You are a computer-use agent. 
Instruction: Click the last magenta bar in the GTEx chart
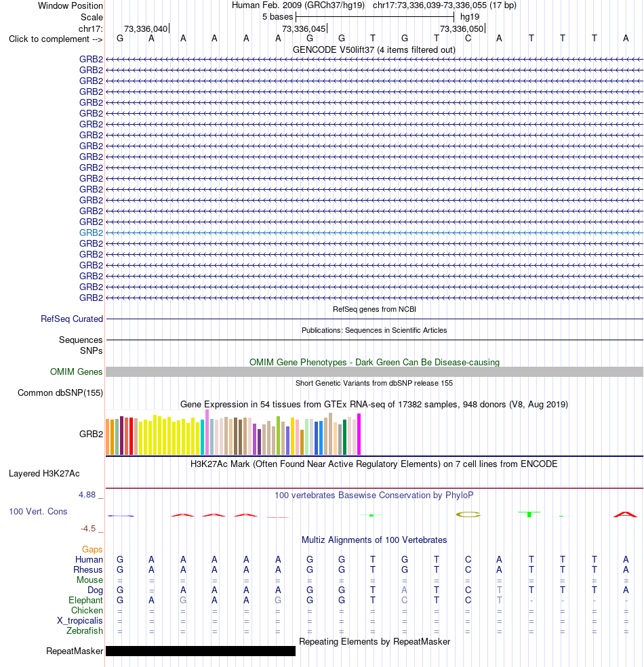click(x=359, y=434)
